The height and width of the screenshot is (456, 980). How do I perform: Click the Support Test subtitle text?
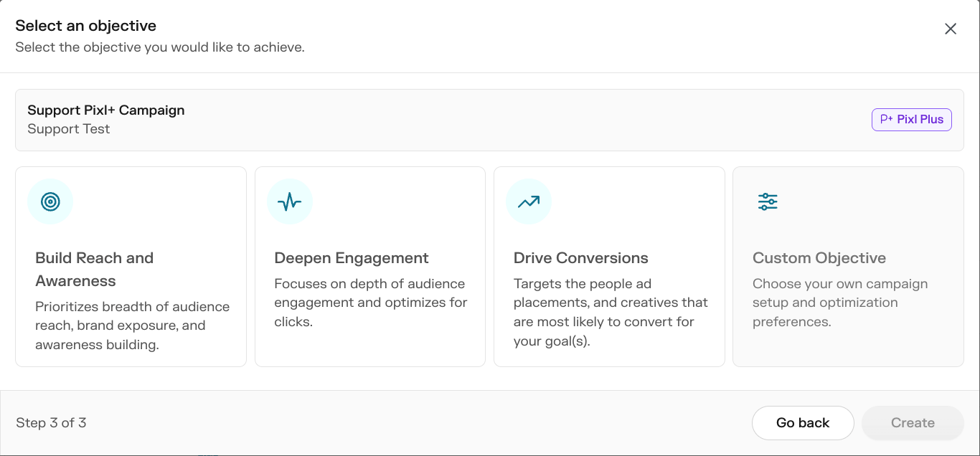tap(69, 129)
